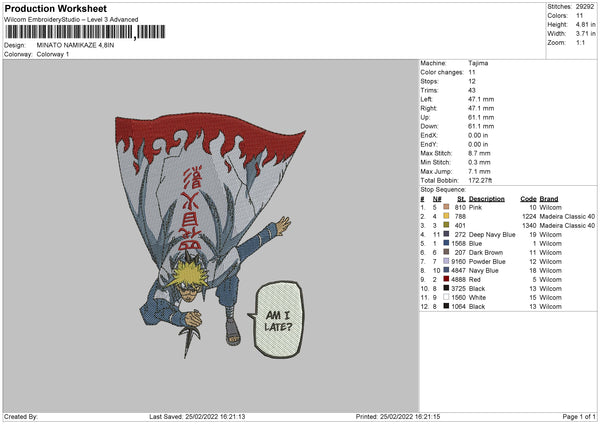Click the Left value 47.1 mm
The width and height of the screenshot is (600, 424).
pyautogui.click(x=481, y=99)
